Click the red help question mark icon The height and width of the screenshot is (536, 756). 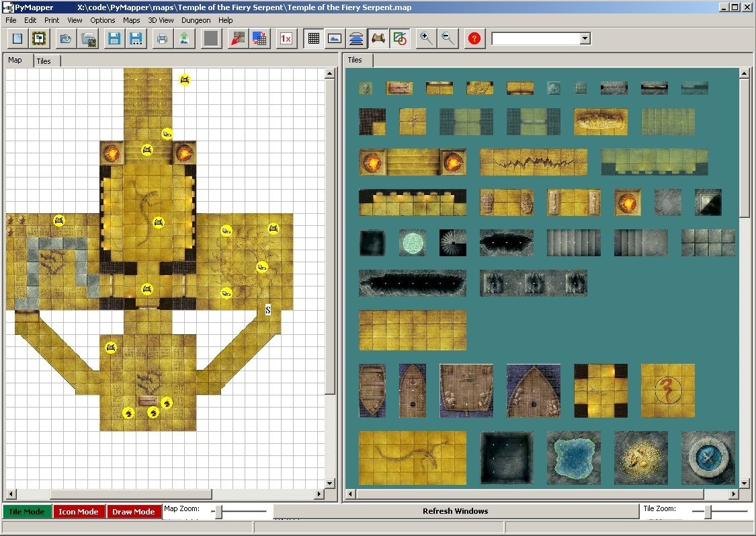(474, 38)
